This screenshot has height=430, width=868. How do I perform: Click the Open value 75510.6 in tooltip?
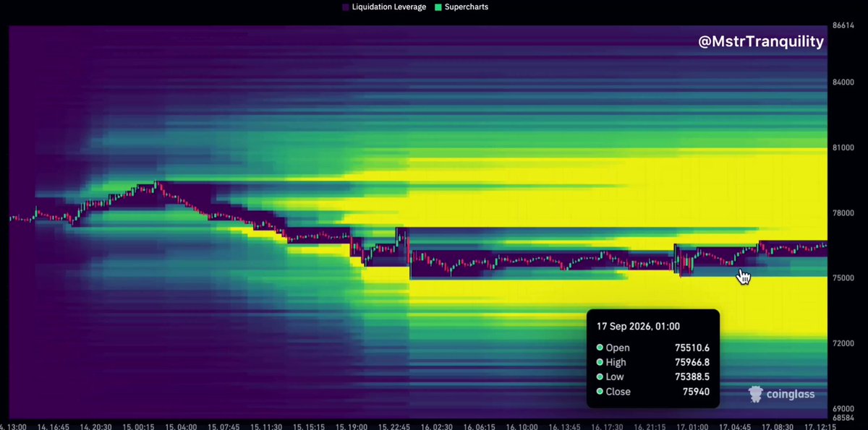pyautogui.click(x=692, y=348)
